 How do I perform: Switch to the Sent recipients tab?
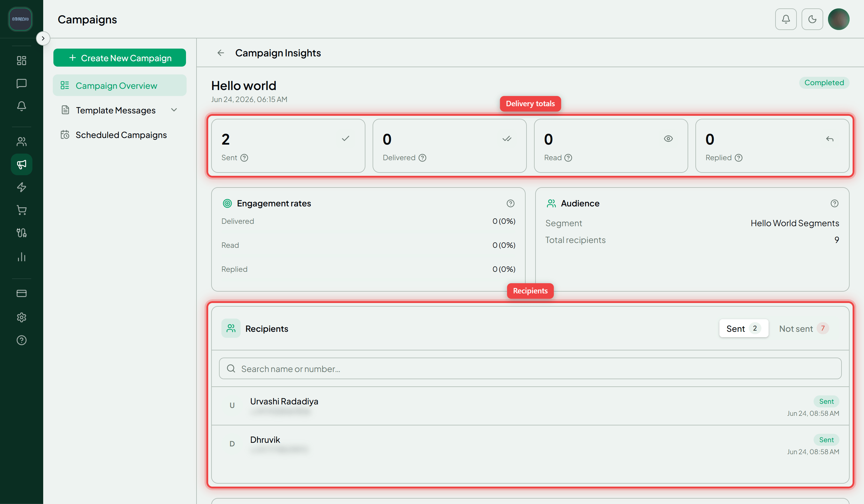pyautogui.click(x=744, y=328)
